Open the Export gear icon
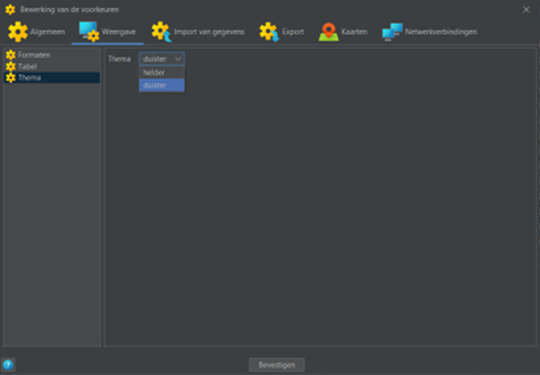Image resolution: width=540 pixels, height=375 pixels. tap(269, 32)
